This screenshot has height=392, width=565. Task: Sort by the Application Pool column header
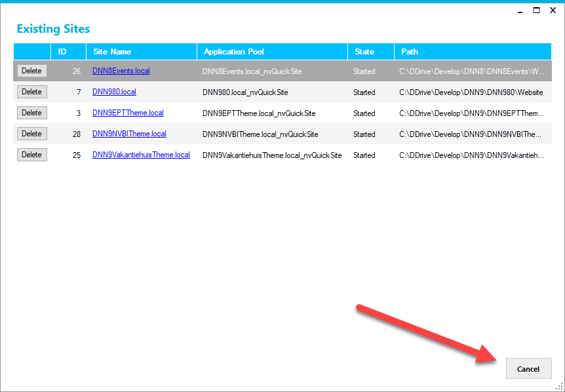coord(273,52)
